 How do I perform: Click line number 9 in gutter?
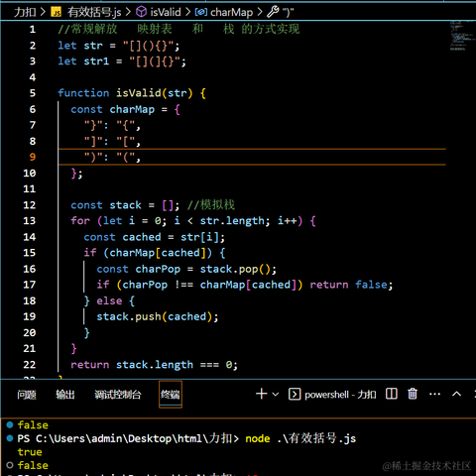pos(33,157)
